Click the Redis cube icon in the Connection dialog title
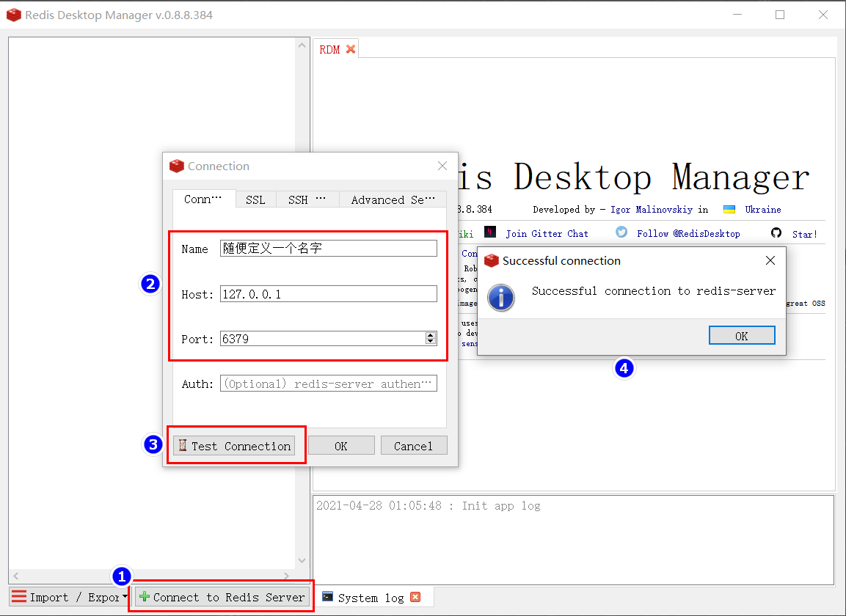Viewport: 846px width, 616px height. point(177,166)
